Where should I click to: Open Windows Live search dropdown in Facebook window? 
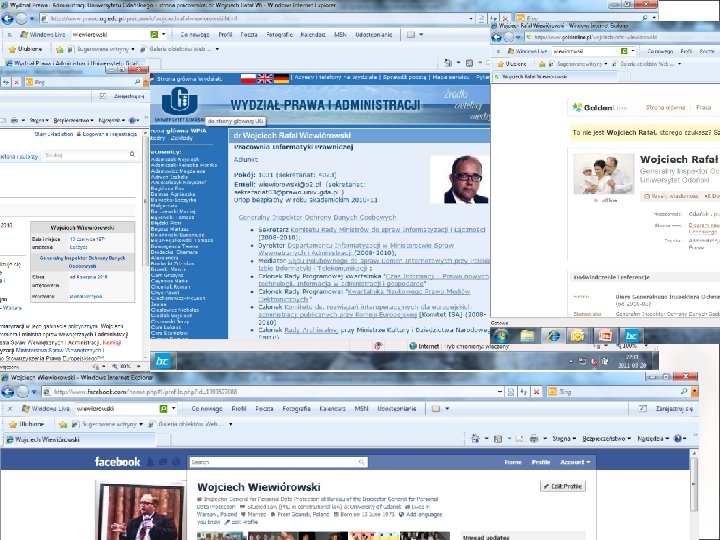click(x=174, y=408)
